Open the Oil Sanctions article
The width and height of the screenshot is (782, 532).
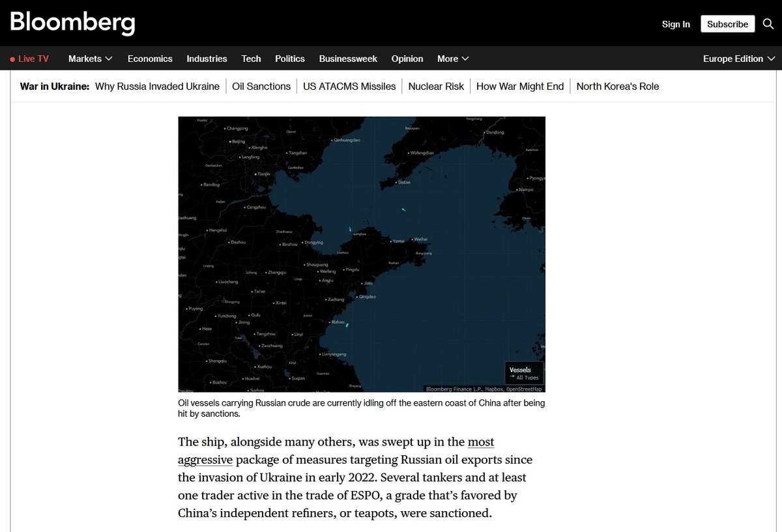click(261, 86)
